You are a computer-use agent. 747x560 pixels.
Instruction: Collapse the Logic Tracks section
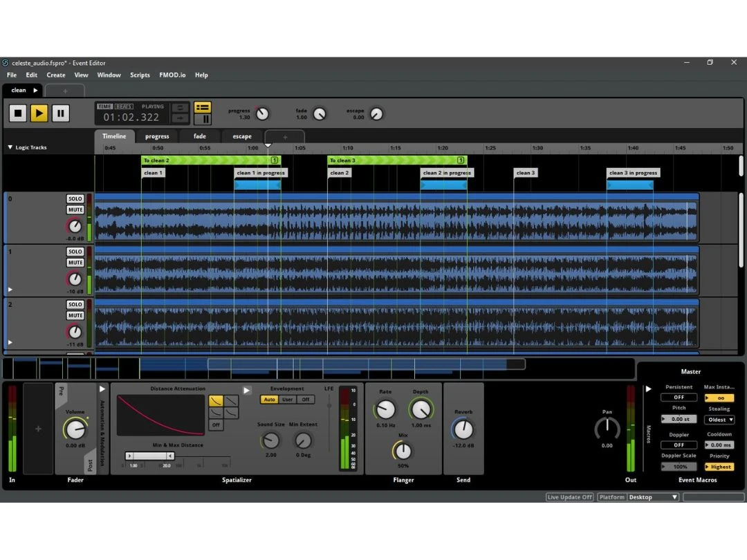click(x=10, y=147)
